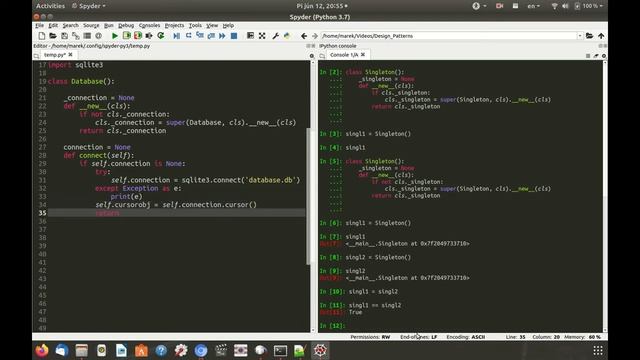This screenshot has height=360, width=640.
Task: Open the Run menu
Action: point(109,25)
